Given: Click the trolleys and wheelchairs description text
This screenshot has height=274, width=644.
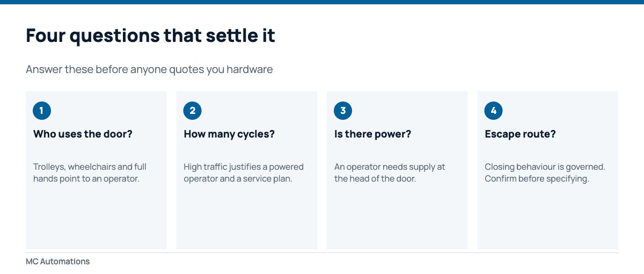Looking at the screenshot, I should tap(90, 172).
